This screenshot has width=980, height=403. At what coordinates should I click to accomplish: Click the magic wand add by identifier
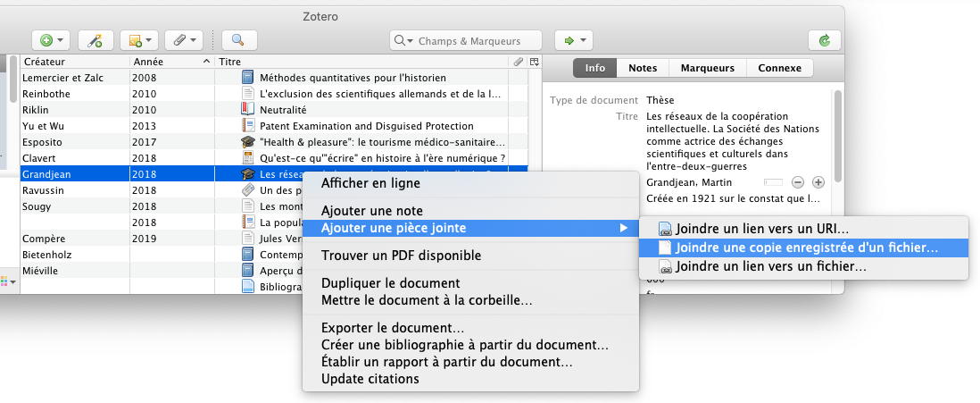pyautogui.click(x=95, y=41)
